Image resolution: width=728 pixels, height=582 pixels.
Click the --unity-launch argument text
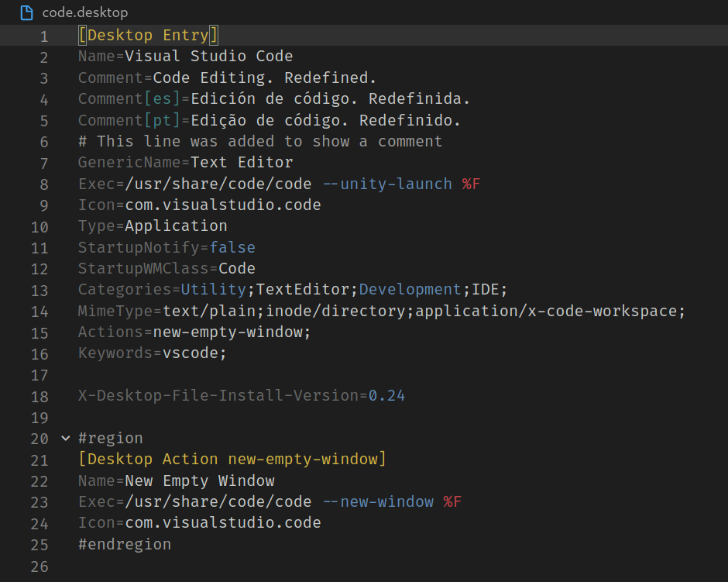386,184
